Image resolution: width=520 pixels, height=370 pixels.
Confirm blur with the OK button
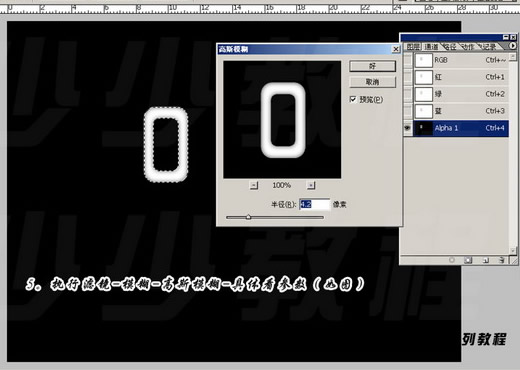372,66
